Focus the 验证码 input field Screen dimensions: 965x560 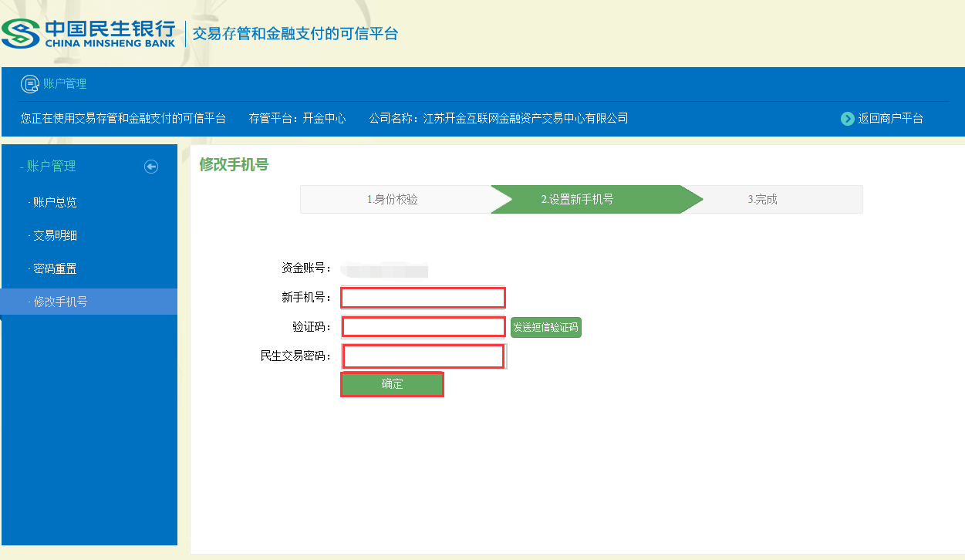point(423,327)
